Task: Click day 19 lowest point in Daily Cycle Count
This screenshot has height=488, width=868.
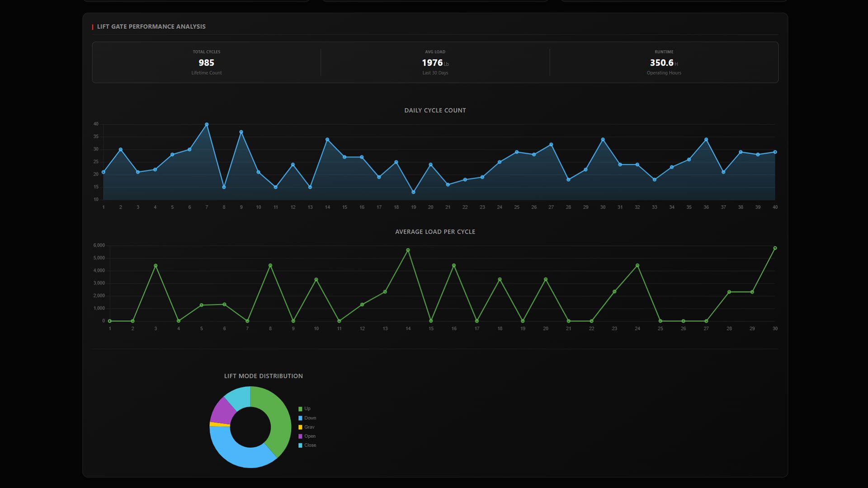Action: click(413, 192)
